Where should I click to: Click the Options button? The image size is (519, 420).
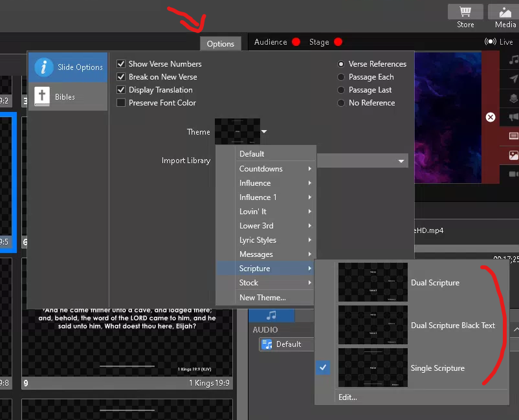(221, 44)
